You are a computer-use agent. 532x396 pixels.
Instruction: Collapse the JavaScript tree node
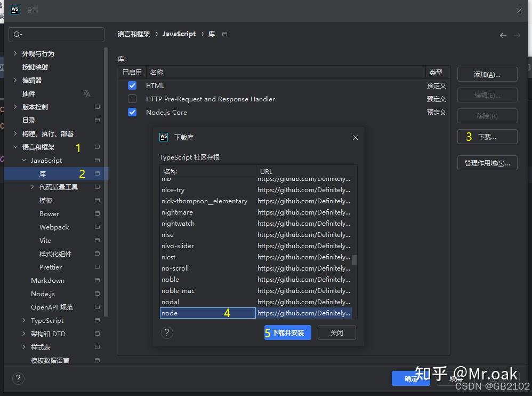tap(24, 160)
